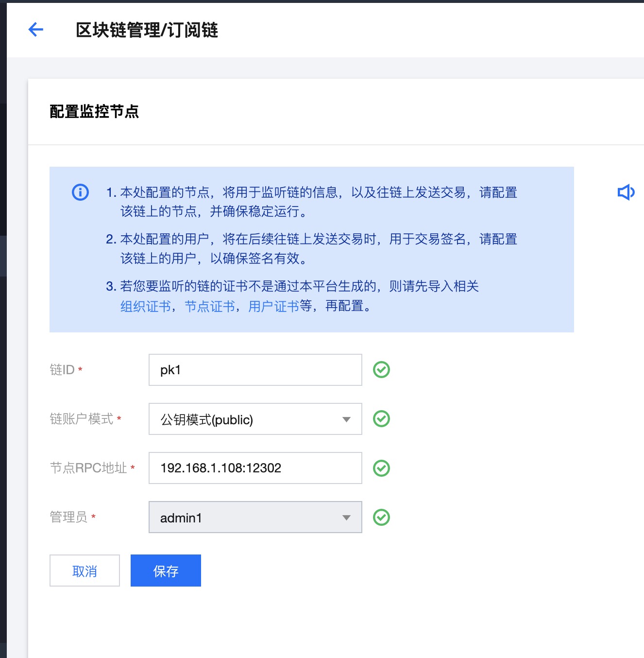
Task: Click the 链账户模式 field label
Action: pos(82,419)
